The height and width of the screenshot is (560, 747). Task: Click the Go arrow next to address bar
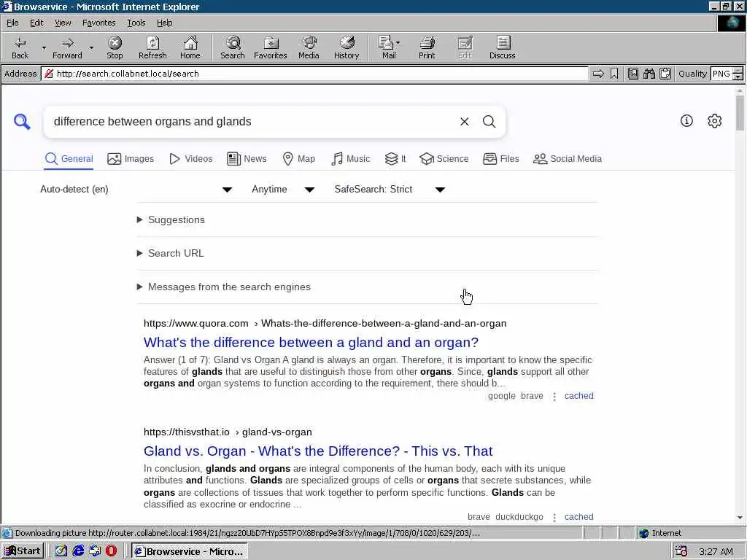(598, 74)
